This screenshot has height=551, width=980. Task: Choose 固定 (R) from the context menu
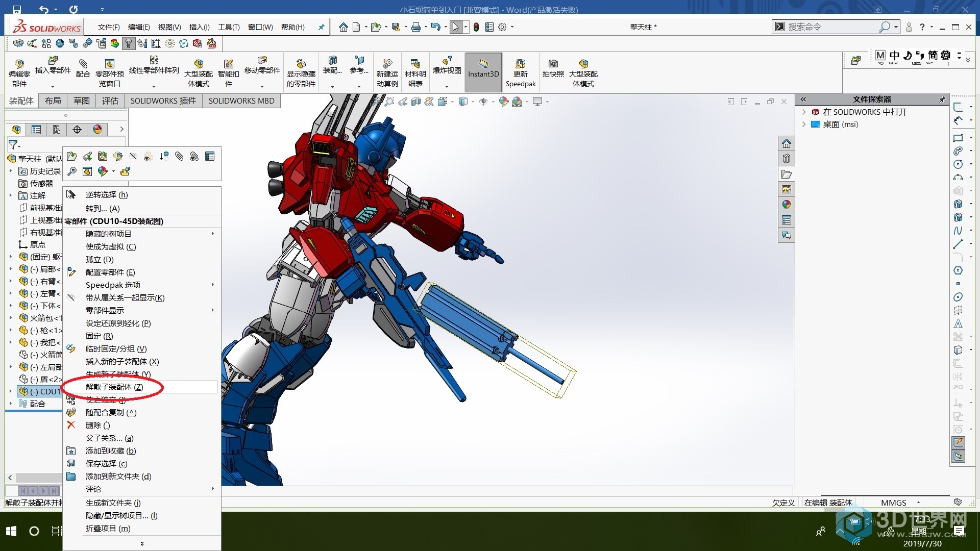click(142, 336)
